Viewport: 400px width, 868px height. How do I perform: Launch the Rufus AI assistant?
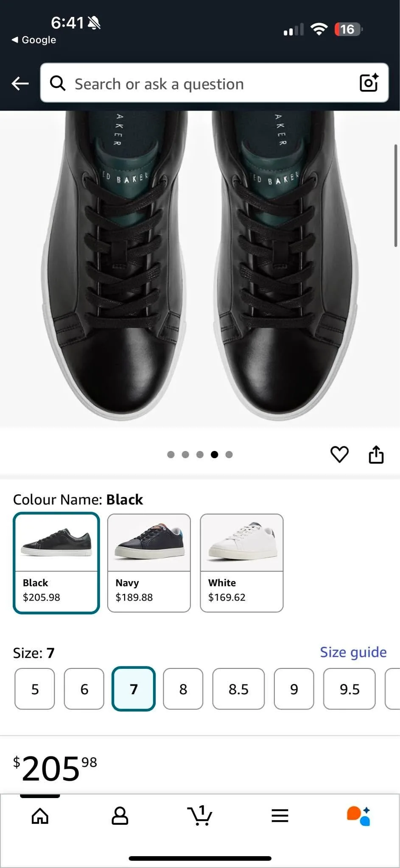[x=359, y=815]
